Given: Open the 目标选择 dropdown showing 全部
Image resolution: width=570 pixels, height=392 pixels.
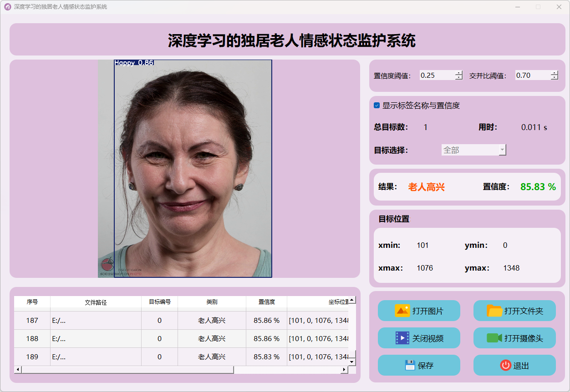Looking at the screenshot, I should click(x=473, y=150).
